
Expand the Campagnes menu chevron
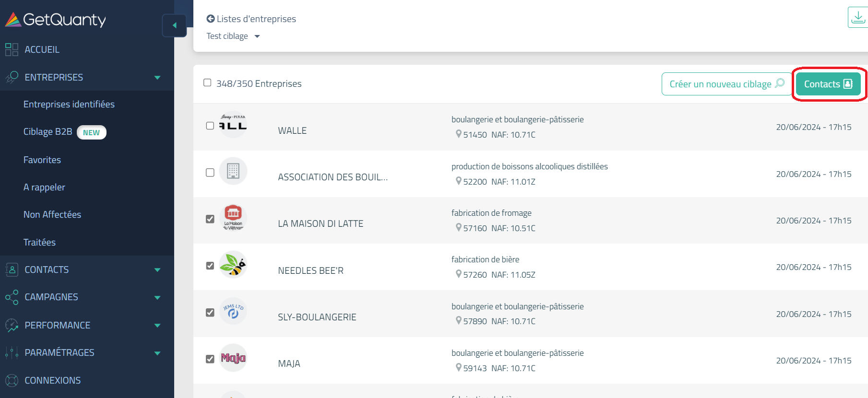(157, 297)
